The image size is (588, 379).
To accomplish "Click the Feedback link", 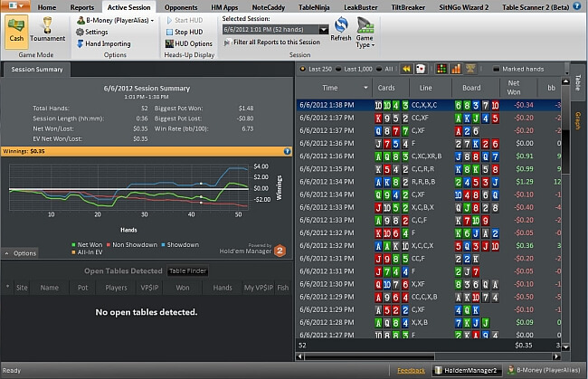I will (x=411, y=370).
